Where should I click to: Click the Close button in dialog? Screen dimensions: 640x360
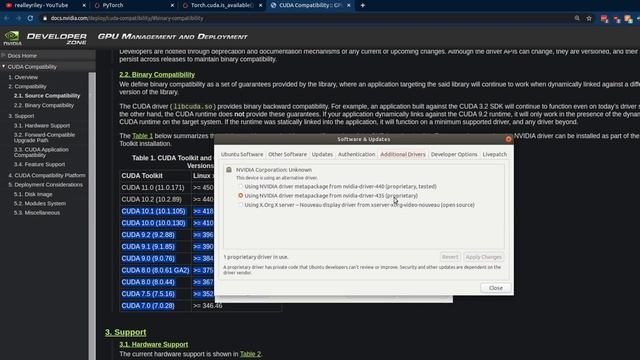pos(496,288)
